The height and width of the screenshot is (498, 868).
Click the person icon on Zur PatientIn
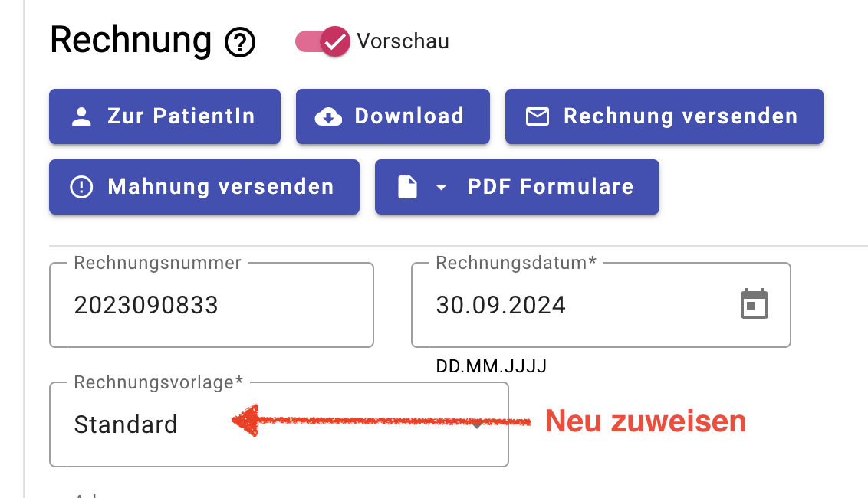click(x=81, y=116)
